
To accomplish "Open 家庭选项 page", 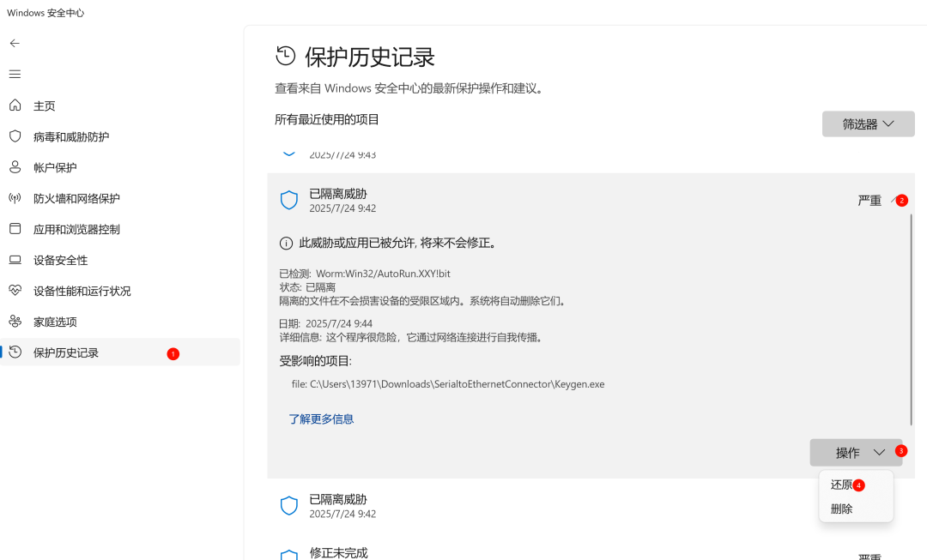I will [x=120, y=322].
